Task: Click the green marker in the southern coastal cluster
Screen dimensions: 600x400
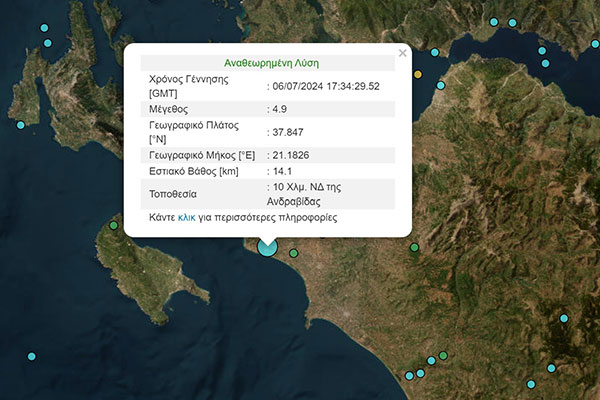Action: [x=443, y=355]
